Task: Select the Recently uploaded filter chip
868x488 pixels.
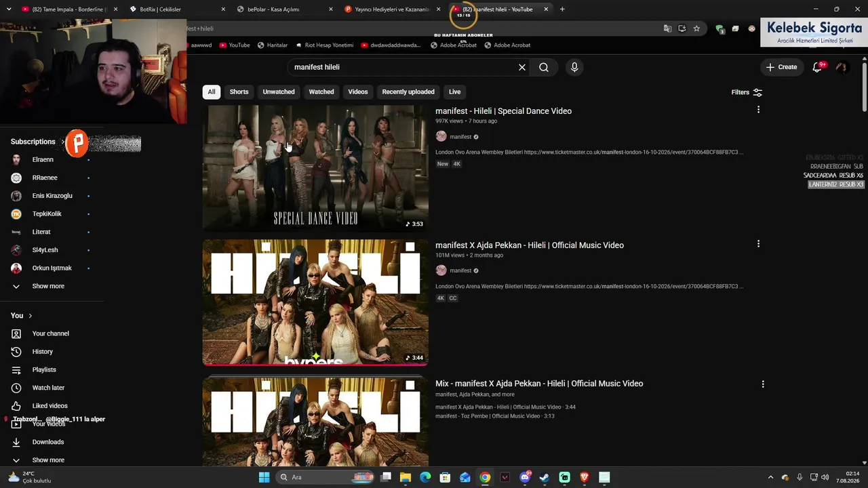Action: pos(408,92)
